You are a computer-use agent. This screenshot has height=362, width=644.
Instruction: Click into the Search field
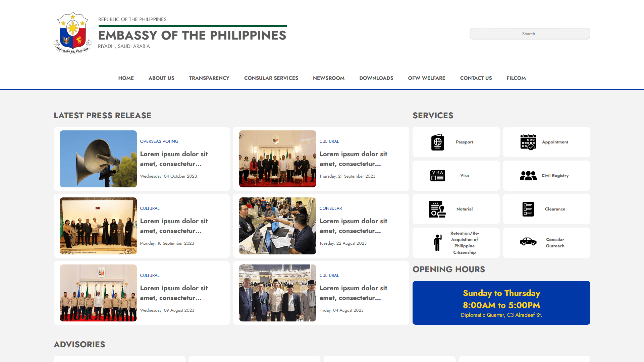pos(530,34)
